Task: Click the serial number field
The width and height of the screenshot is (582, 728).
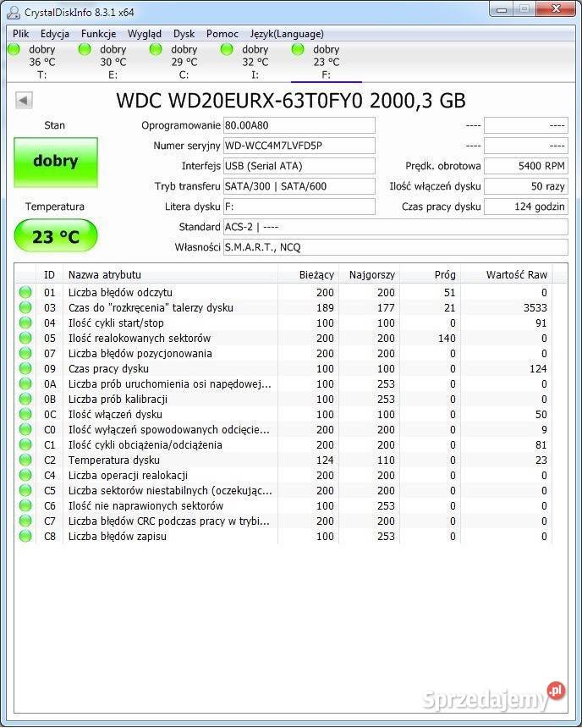Action: [x=299, y=146]
